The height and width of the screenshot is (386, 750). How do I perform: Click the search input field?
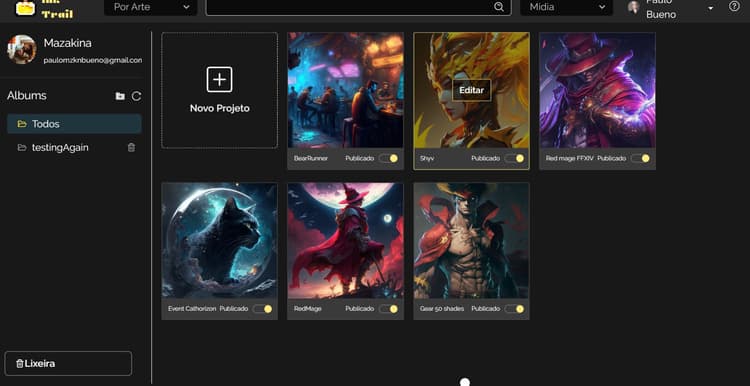359,7
